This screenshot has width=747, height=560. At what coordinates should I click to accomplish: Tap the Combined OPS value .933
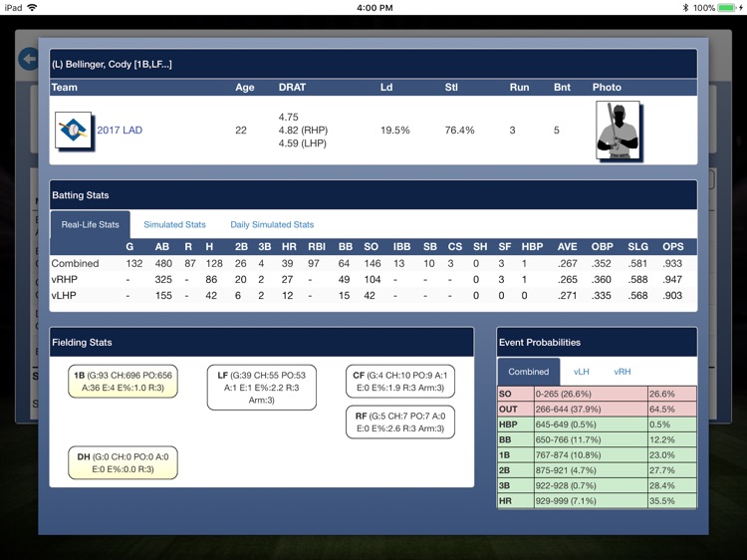click(x=672, y=263)
